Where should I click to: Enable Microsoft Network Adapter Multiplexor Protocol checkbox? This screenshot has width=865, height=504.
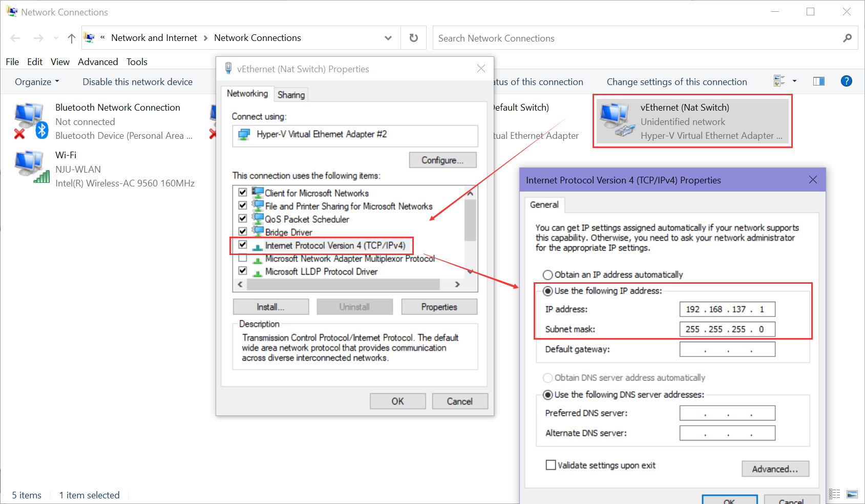click(243, 258)
